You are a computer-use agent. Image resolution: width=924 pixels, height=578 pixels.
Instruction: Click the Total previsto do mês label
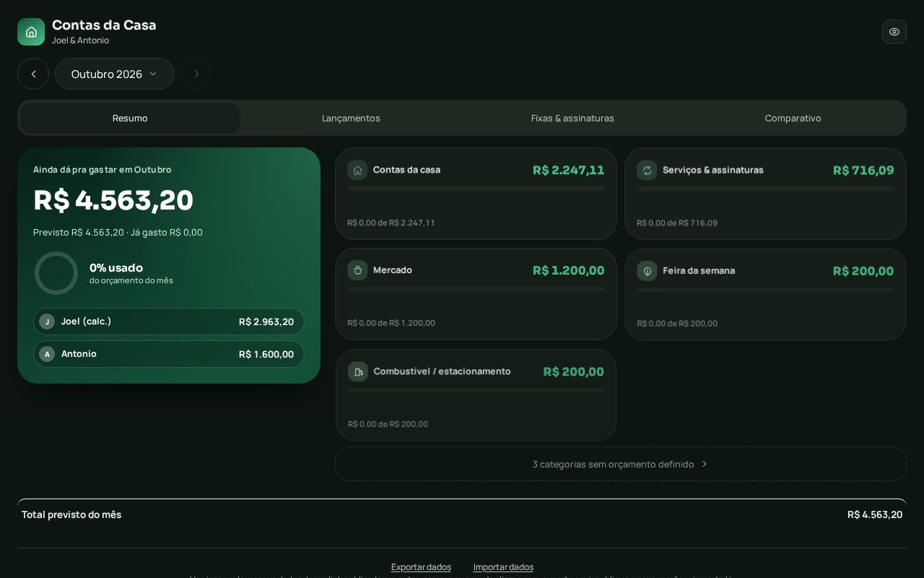tap(71, 514)
